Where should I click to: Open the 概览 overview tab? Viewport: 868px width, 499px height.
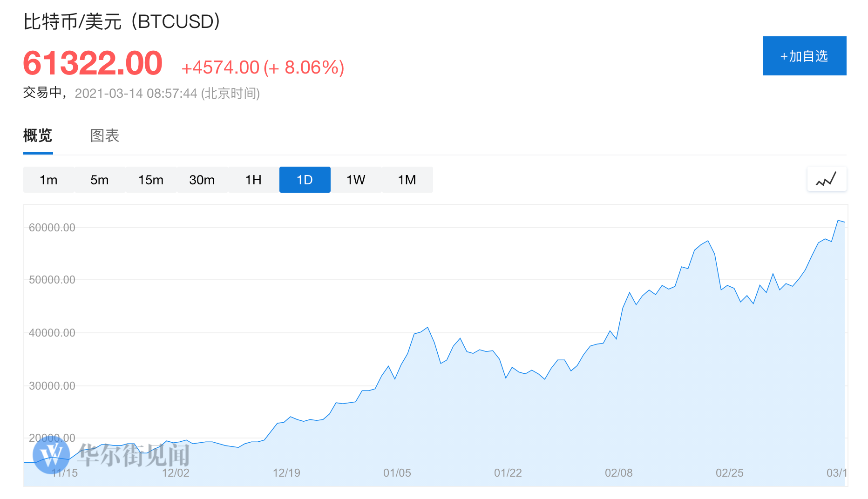[38, 135]
